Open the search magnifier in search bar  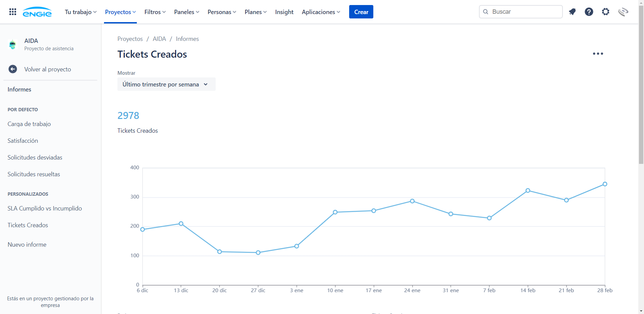pyautogui.click(x=485, y=12)
